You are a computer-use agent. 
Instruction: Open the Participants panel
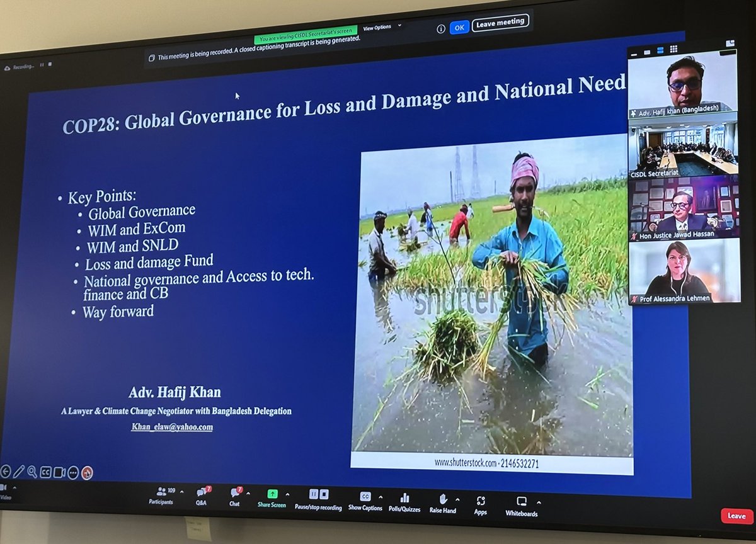[x=161, y=496]
